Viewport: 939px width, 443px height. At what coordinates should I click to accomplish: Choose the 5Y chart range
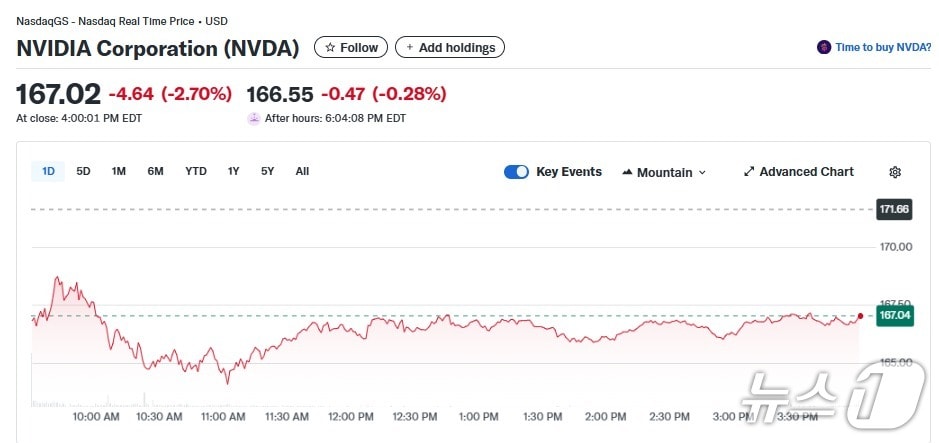click(x=267, y=171)
